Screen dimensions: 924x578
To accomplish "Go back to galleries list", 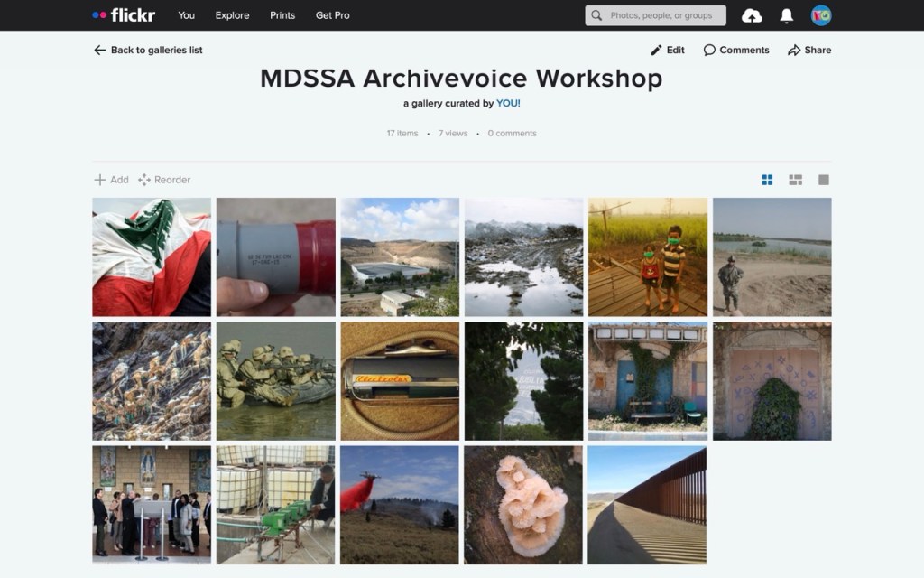I will [x=148, y=51].
